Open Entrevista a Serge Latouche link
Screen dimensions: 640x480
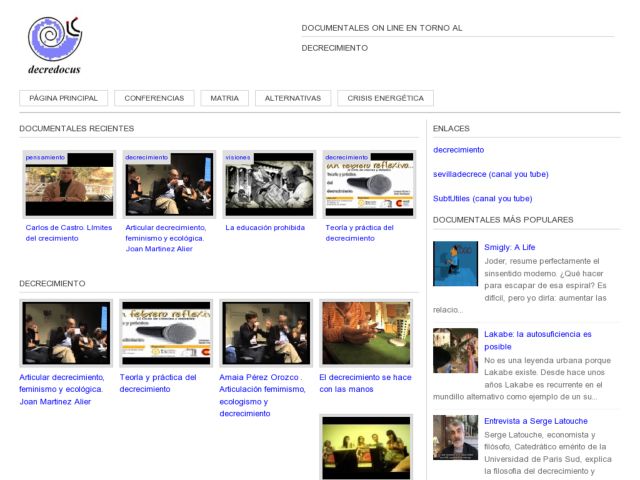[535, 421]
